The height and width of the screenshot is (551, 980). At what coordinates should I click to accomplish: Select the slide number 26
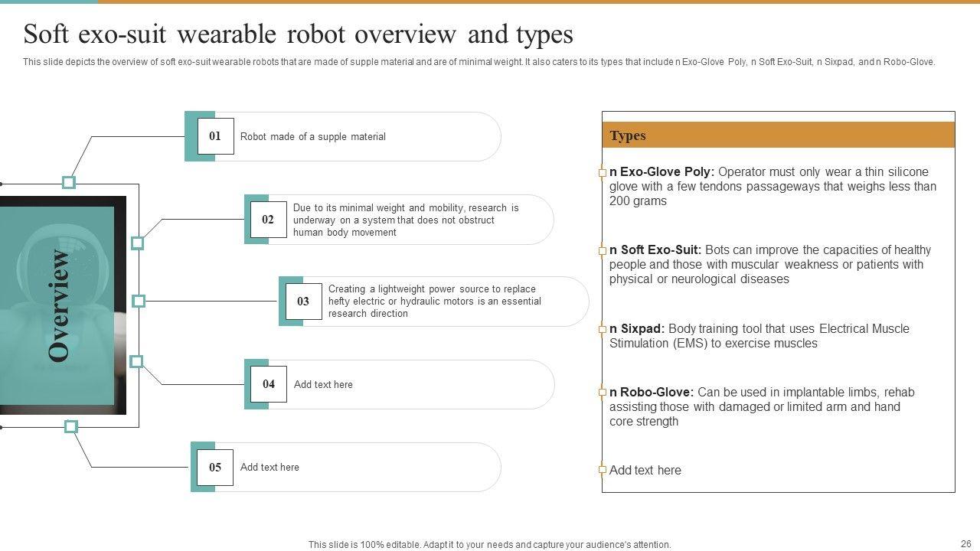coord(965,543)
